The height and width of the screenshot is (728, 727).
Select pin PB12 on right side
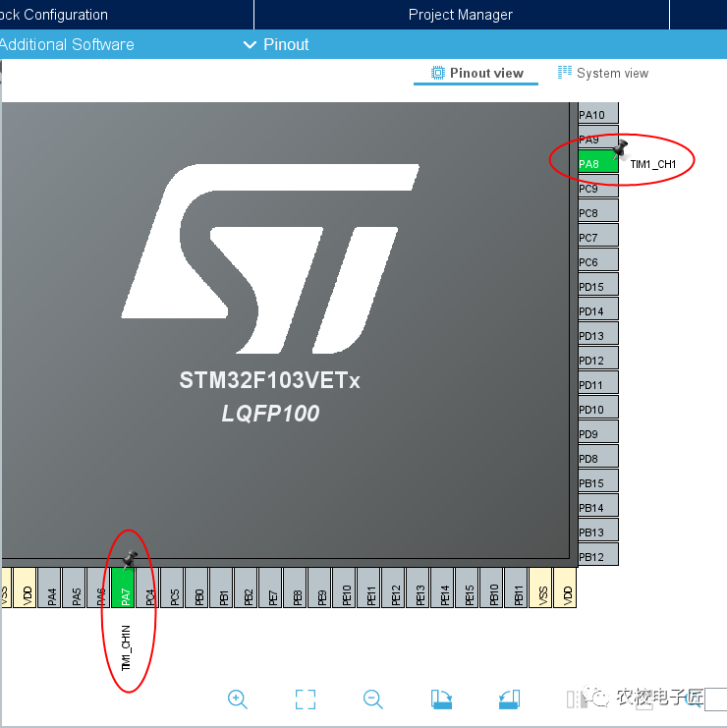click(598, 555)
